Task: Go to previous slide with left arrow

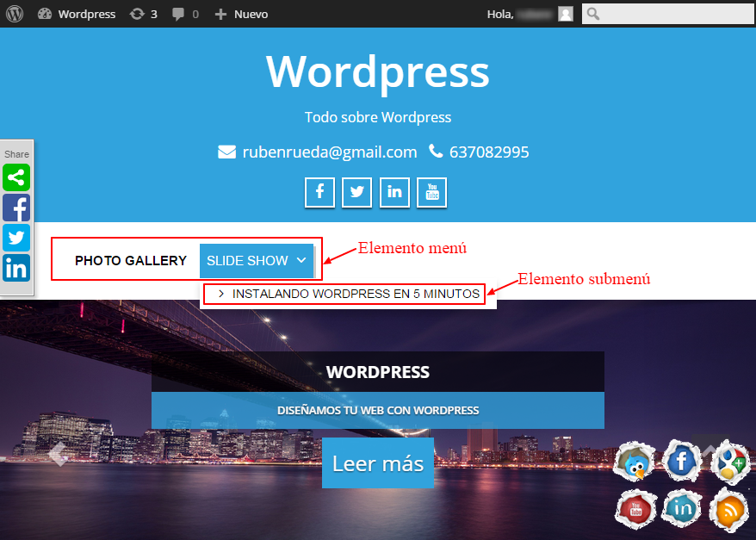Action: click(58, 454)
